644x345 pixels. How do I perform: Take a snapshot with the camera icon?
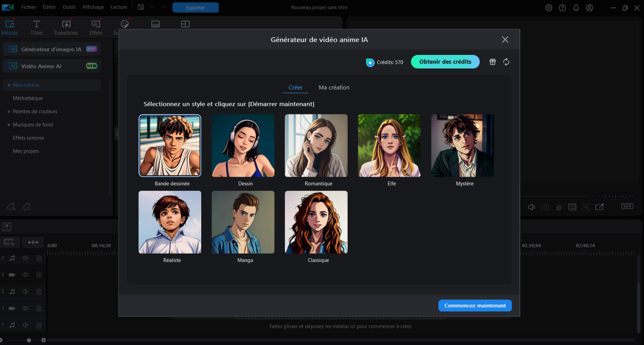[x=545, y=206]
